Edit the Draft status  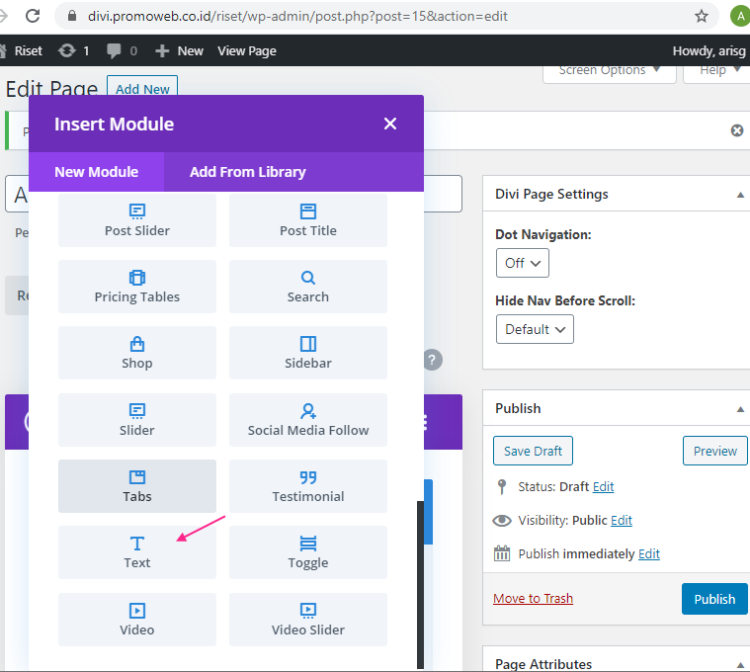pos(603,487)
